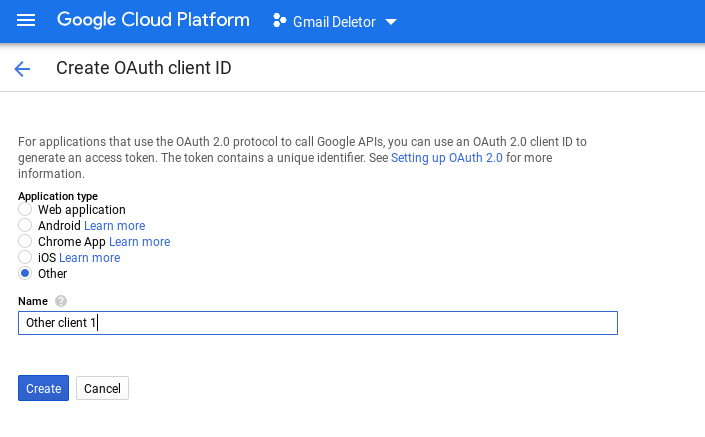705x437 pixels.
Task: Open the Setting up OAuth 2.0 link
Action: (x=446, y=158)
